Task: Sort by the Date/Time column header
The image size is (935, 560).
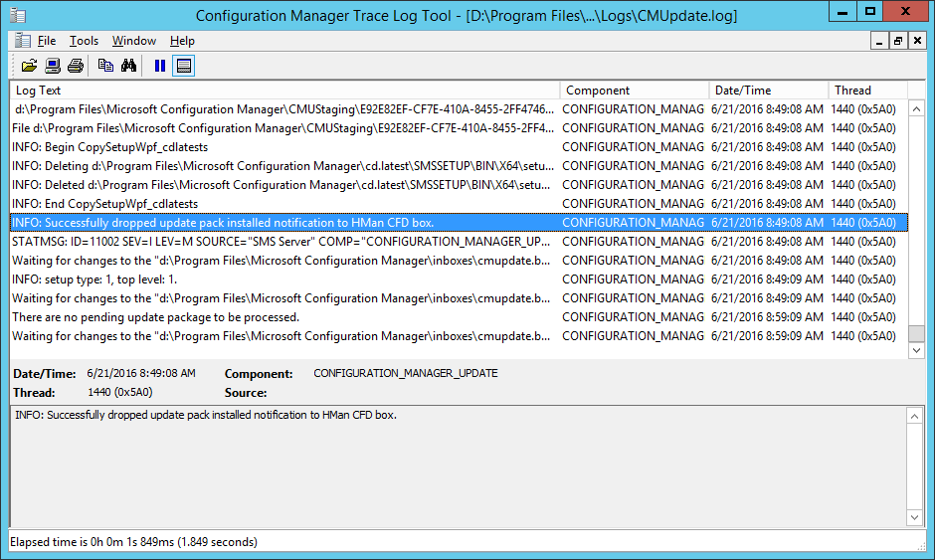Action: pyautogui.click(x=768, y=91)
